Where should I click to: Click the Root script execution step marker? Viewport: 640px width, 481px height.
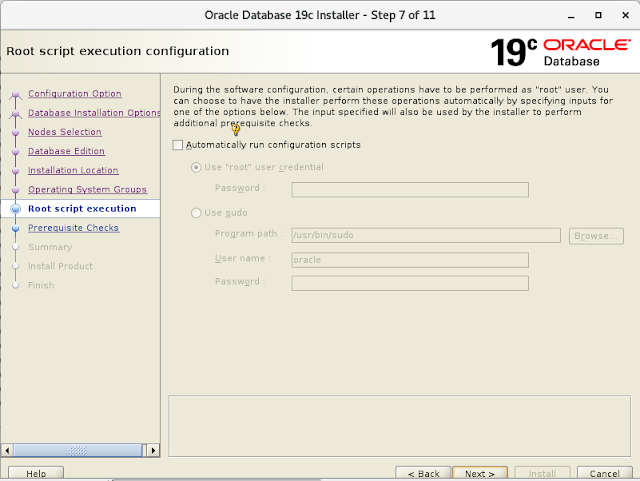pyautogui.click(x=16, y=209)
